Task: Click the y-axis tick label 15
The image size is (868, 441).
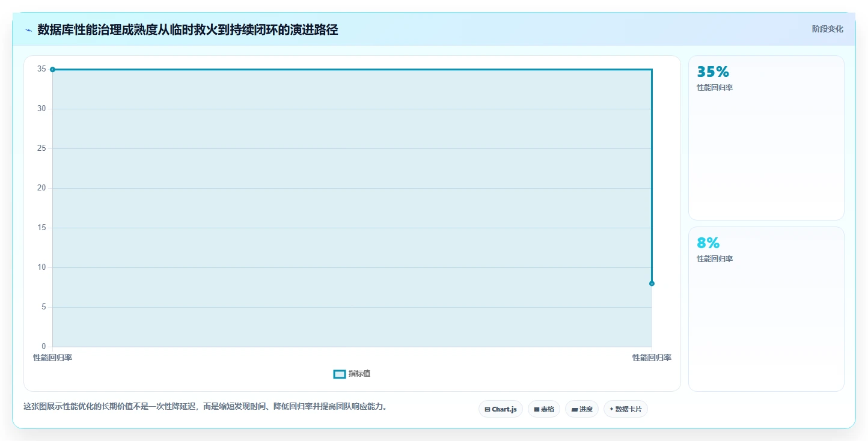Action: (x=41, y=228)
